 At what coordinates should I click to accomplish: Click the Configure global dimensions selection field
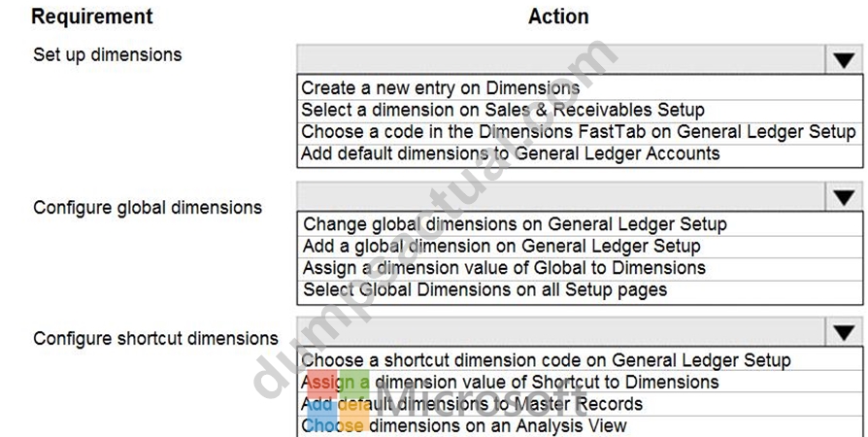(561, 196)
